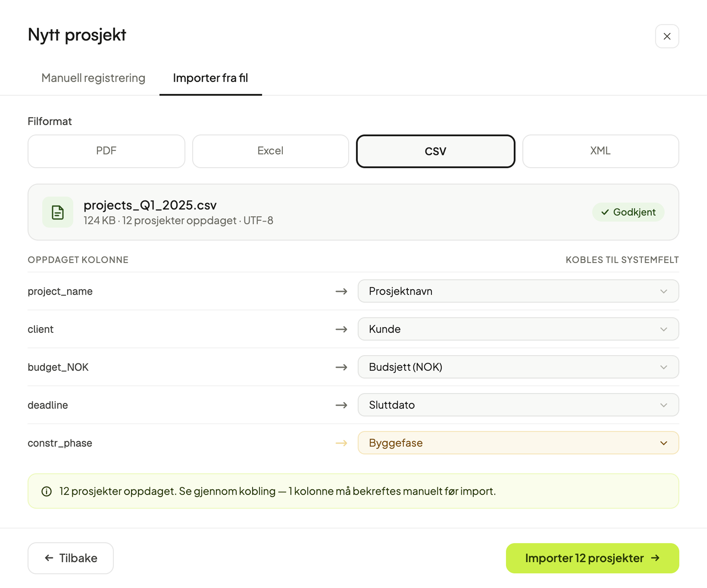Click the arrow icon next to client

pos(341,329)
